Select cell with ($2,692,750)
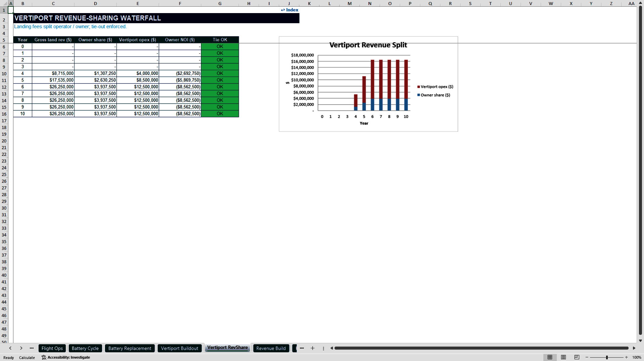The image size is (644, 361). (180, 73)
